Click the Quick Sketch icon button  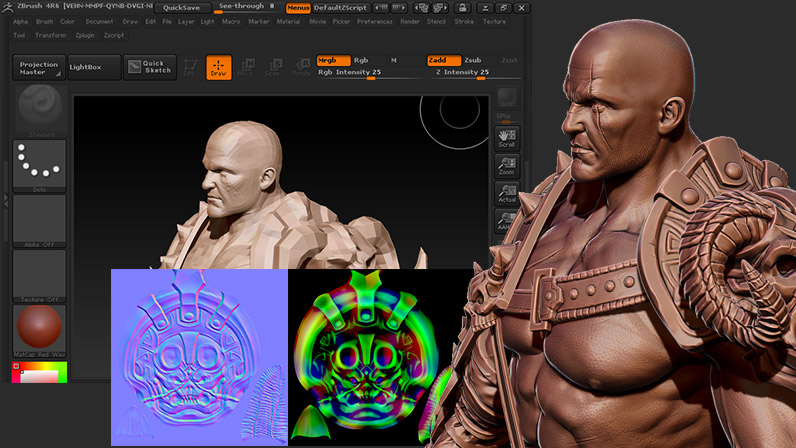[150, 67]
